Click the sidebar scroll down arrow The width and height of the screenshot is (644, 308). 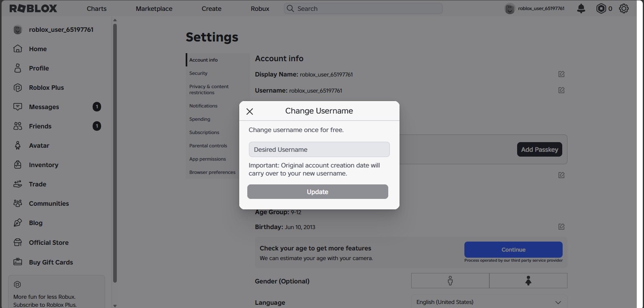(115, 306)
